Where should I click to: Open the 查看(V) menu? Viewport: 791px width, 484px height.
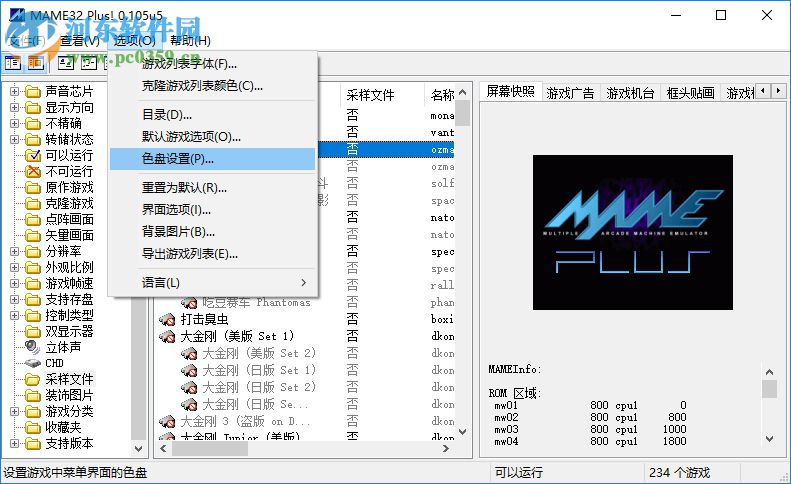[x=80, y=41]
